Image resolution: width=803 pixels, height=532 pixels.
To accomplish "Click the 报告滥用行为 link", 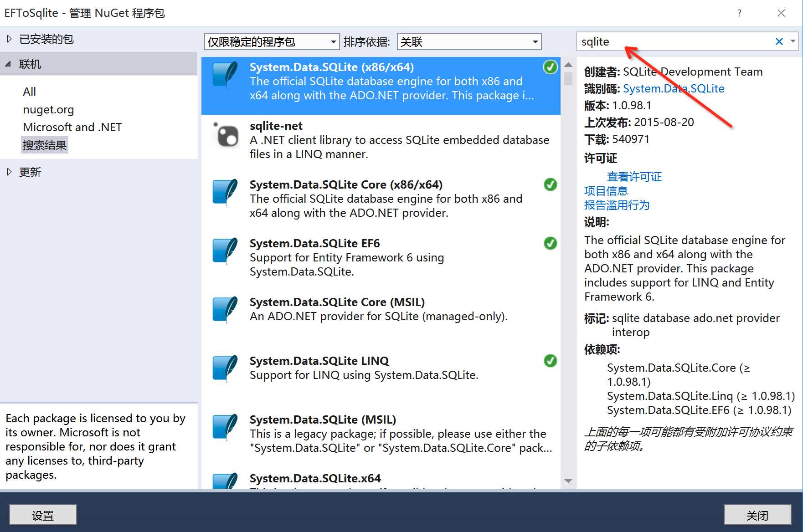I will [617, 205].
